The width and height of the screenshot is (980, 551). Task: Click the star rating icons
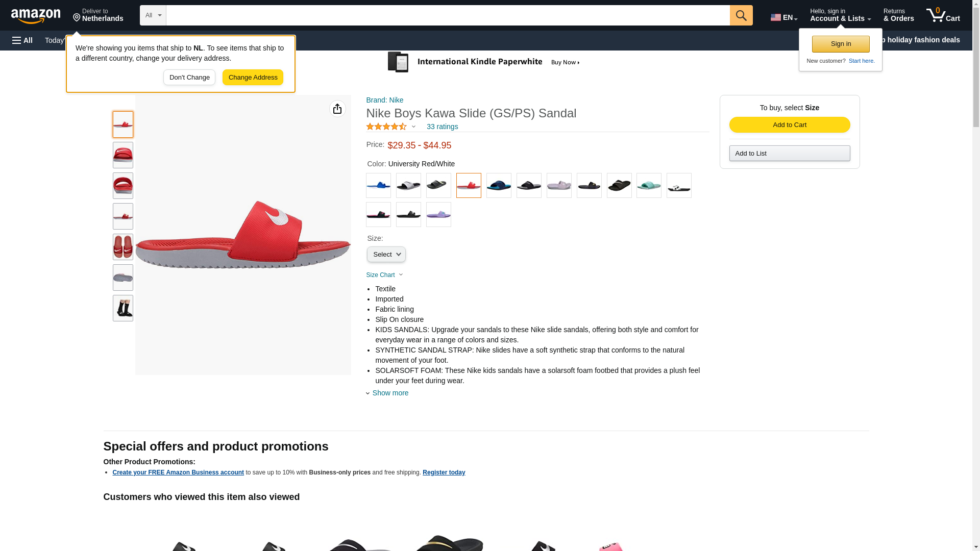[x=386, y=127]
